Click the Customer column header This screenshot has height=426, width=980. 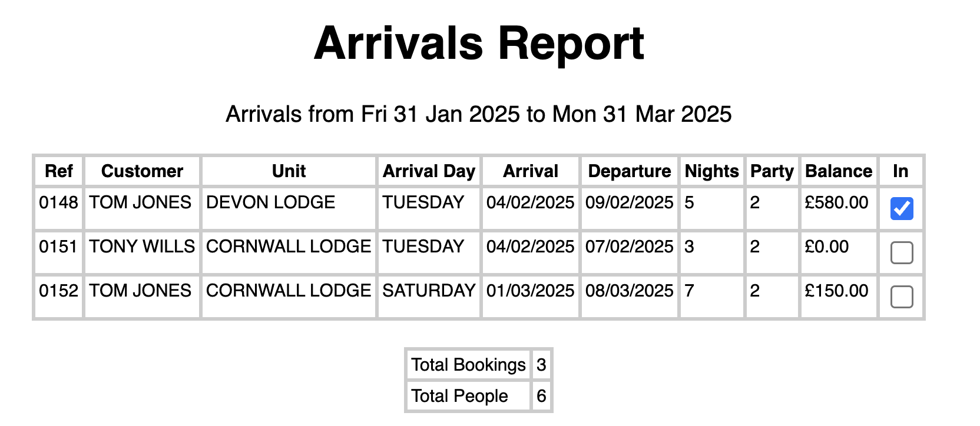[x=142, y=171]
